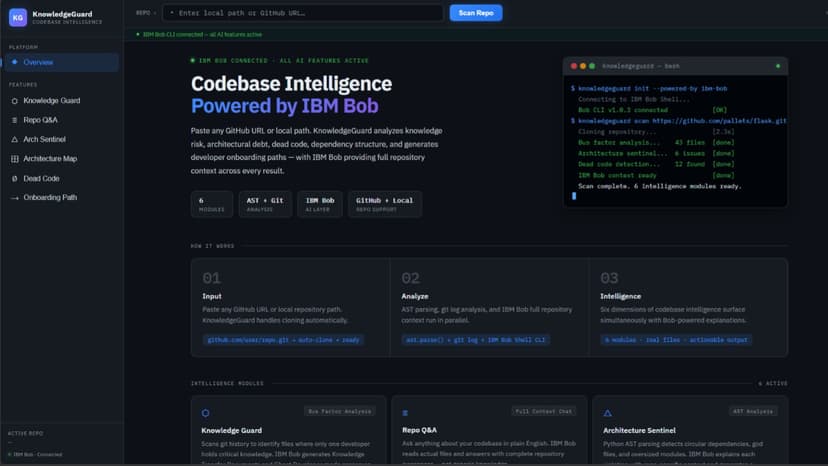Viewport: 828px width, 466px height.
Task: Click the Architecture Map sidebar grid icon
Action: click(15, 159)
